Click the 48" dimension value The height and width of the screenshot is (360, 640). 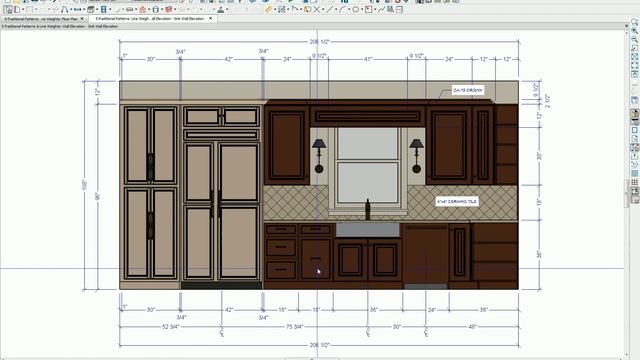[473, 327]
